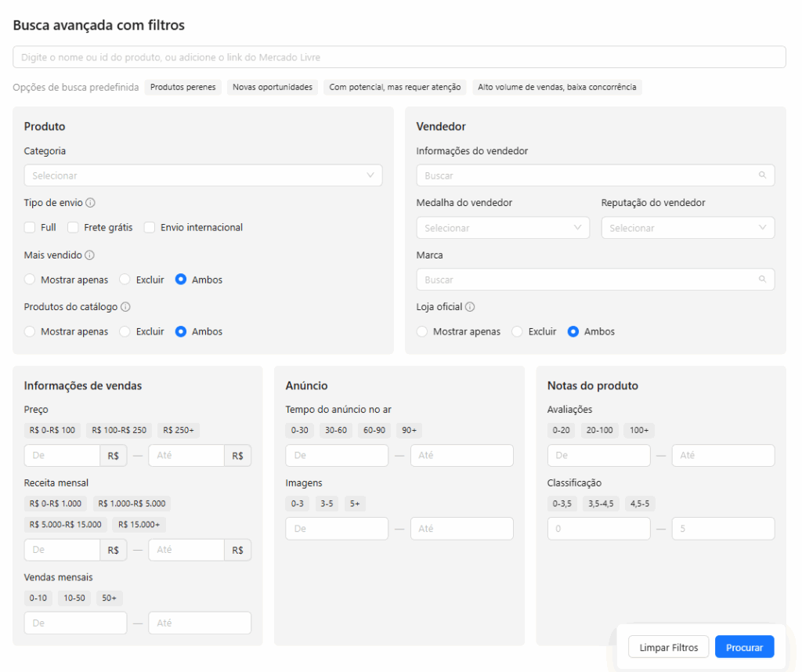Pick the R$ 100-R$ 250 price range chip
Screen dimensions: 802x672
pos(119,430)
